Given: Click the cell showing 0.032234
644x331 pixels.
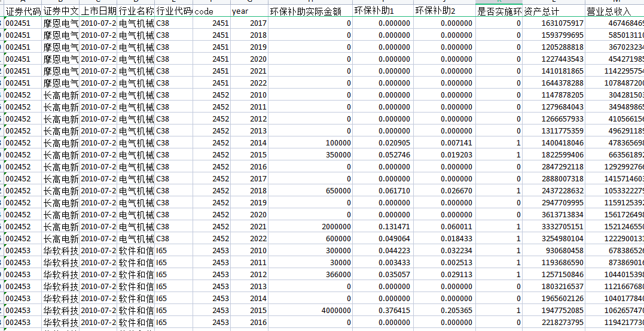Looking at the screenshot, I should pyautogui.click(x=445, y=250).
